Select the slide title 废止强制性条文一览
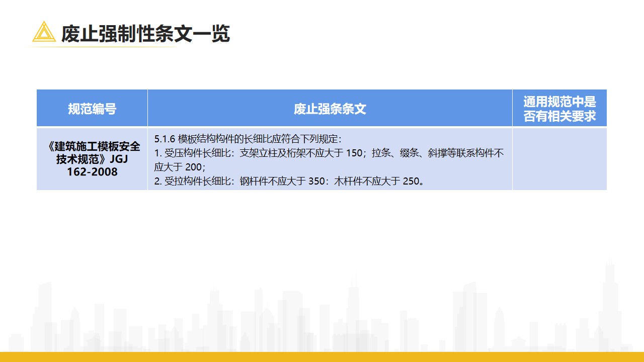The width and height of the screenshot is (644, 362). click(145, 34)
